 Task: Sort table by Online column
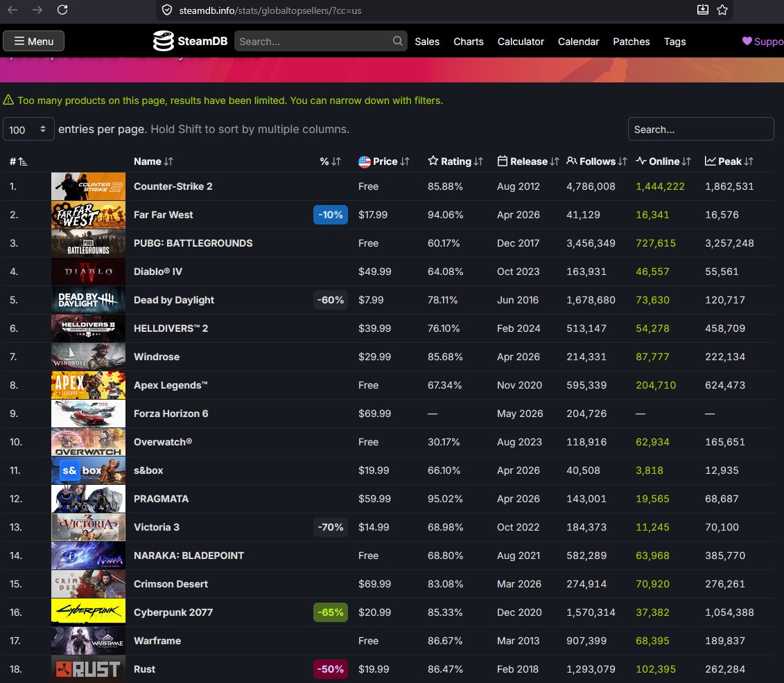click(663, 161)
